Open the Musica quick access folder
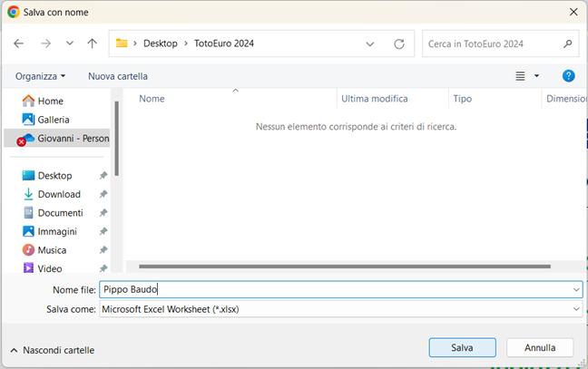This screenshot has width=588, height=369. (x=54, y=250)
